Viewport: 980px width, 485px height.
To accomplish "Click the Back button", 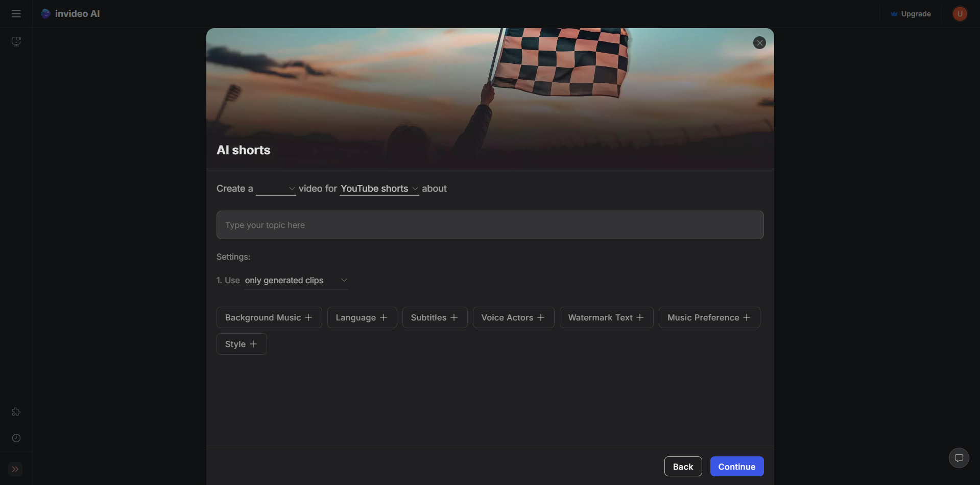I will click(x=683, y=466).
